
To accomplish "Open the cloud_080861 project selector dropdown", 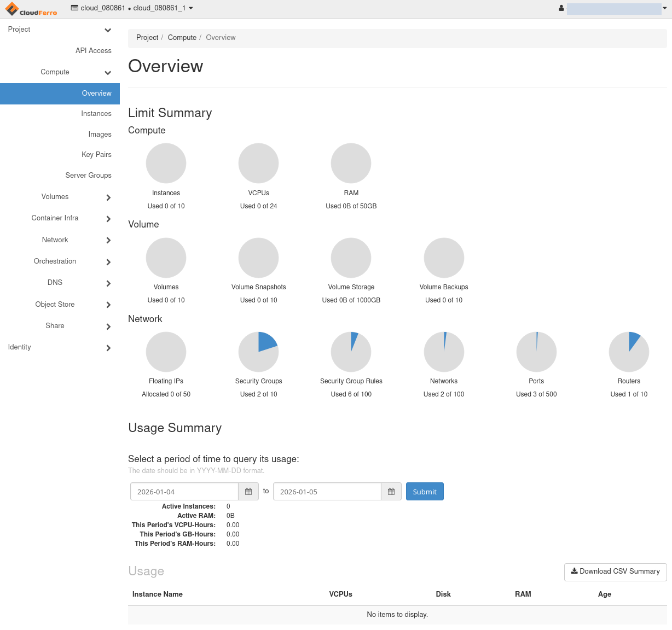I will [x=132, y=8].
